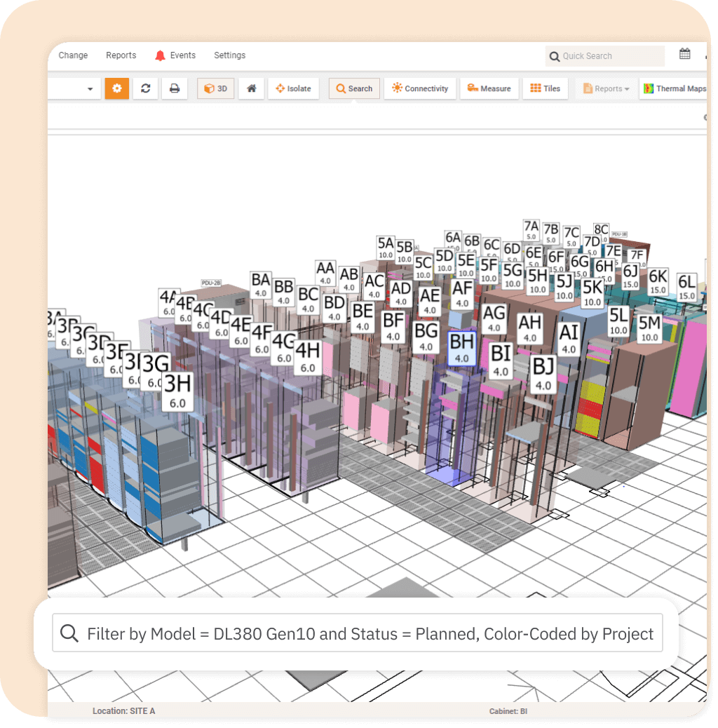Select cabinet label AE
The width and height of the screenshot is (718, 728).
(430, 302)
